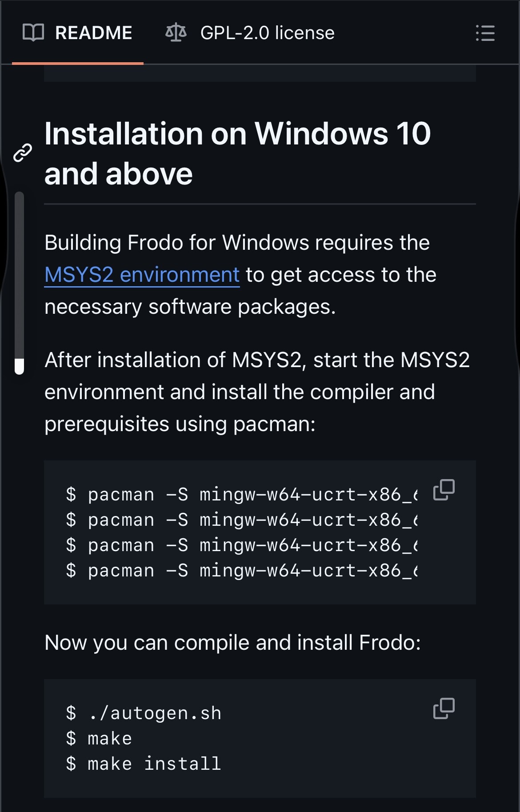The height and width of the screenshot is (812, 520).
Task: Click the second pacman -S command line
Action: (x=241, y=520)
